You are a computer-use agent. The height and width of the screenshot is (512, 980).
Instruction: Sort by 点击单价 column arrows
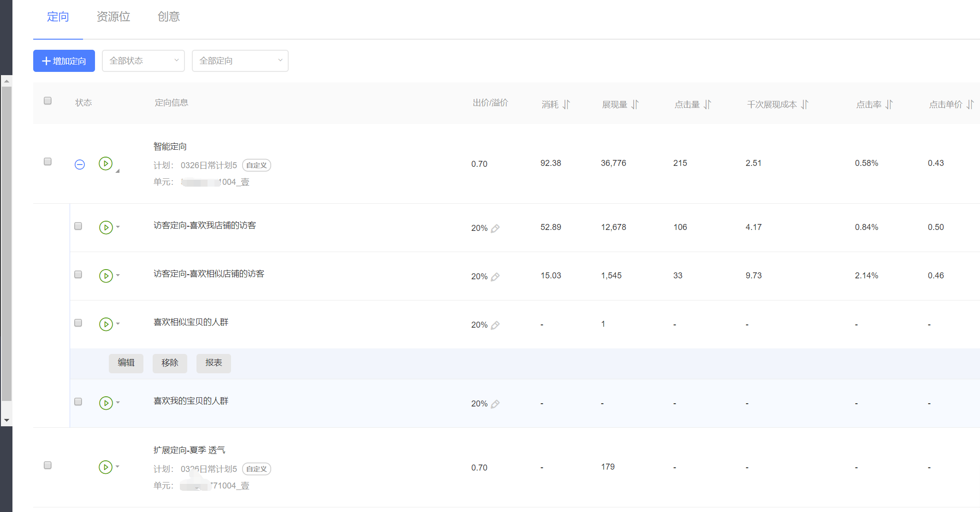point(970,105)
